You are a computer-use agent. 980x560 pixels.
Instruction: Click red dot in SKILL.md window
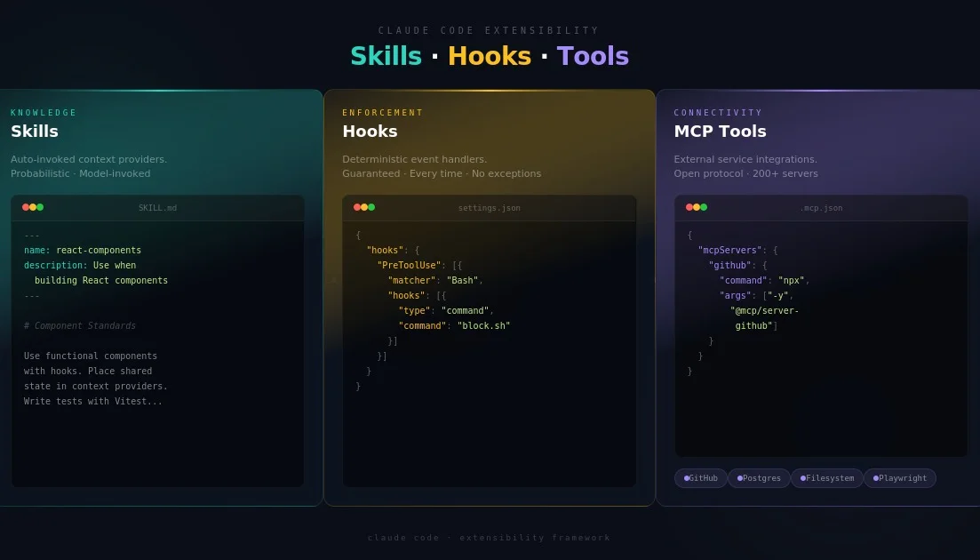[26, 207]
